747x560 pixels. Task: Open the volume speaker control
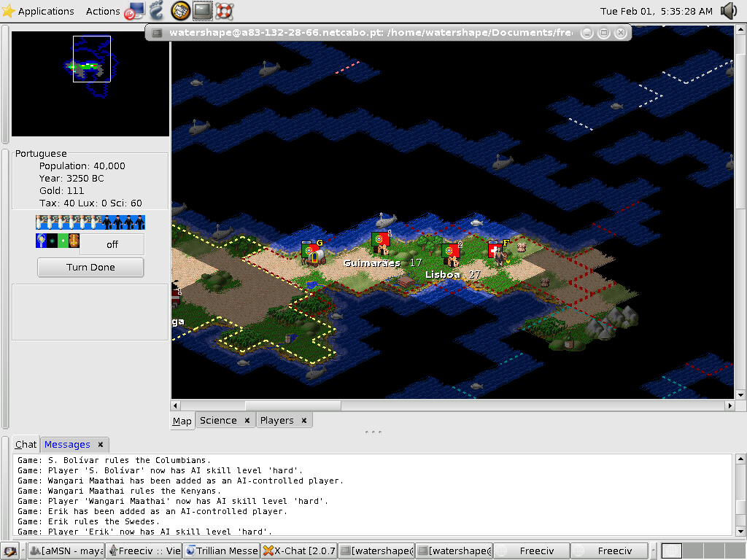click(x=729, y=10)
